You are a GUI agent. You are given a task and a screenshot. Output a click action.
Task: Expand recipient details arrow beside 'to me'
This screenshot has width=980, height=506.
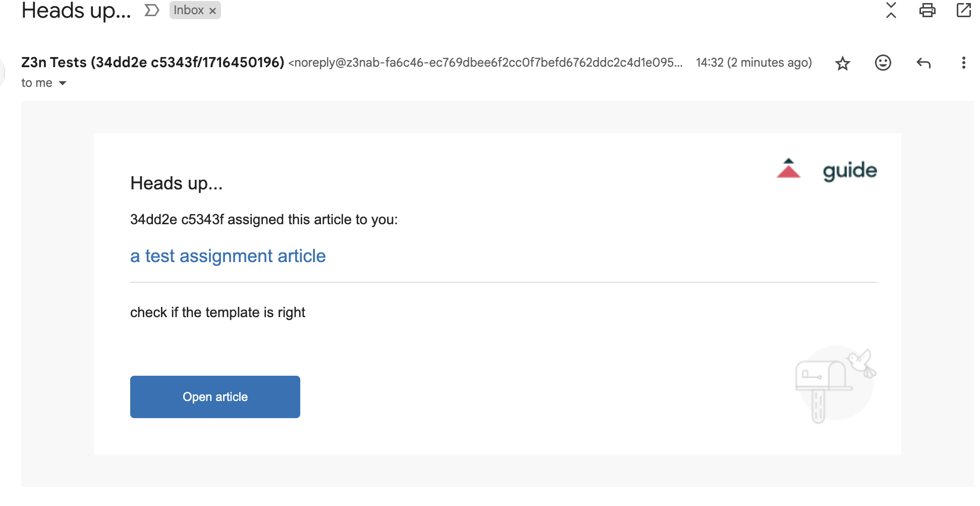[x=63, y=83]
